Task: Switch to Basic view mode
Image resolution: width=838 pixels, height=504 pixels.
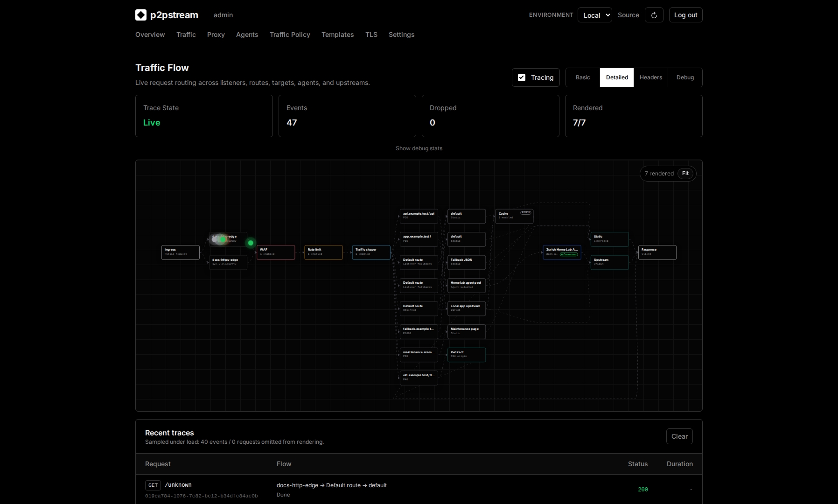Action: 583,77
